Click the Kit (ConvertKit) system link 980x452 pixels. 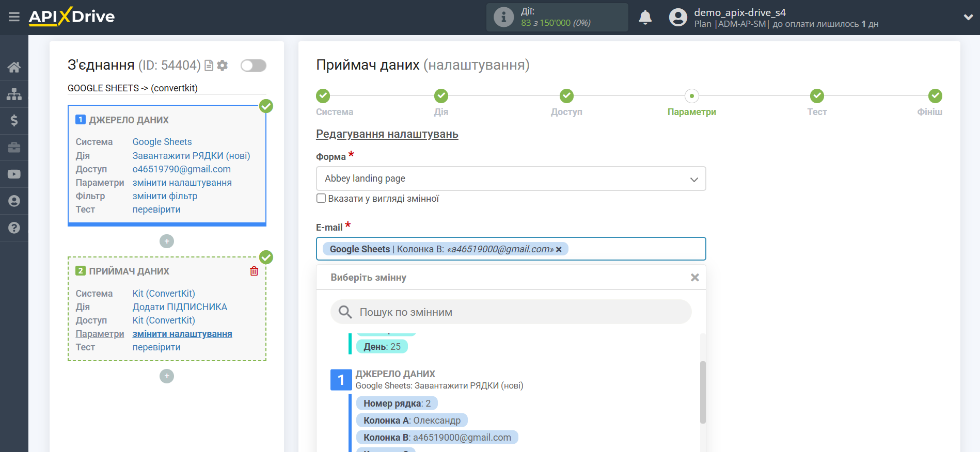pos(164,294)
